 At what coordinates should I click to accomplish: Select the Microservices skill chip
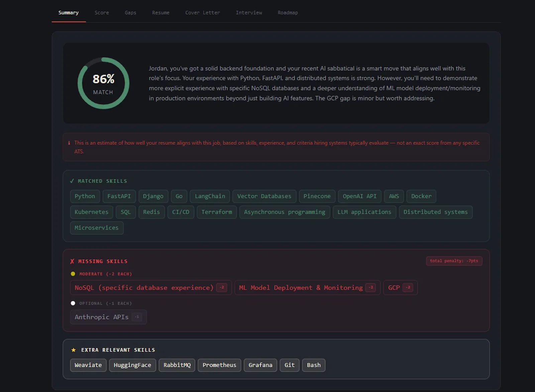pyautogui.click(x=97, y=228)
